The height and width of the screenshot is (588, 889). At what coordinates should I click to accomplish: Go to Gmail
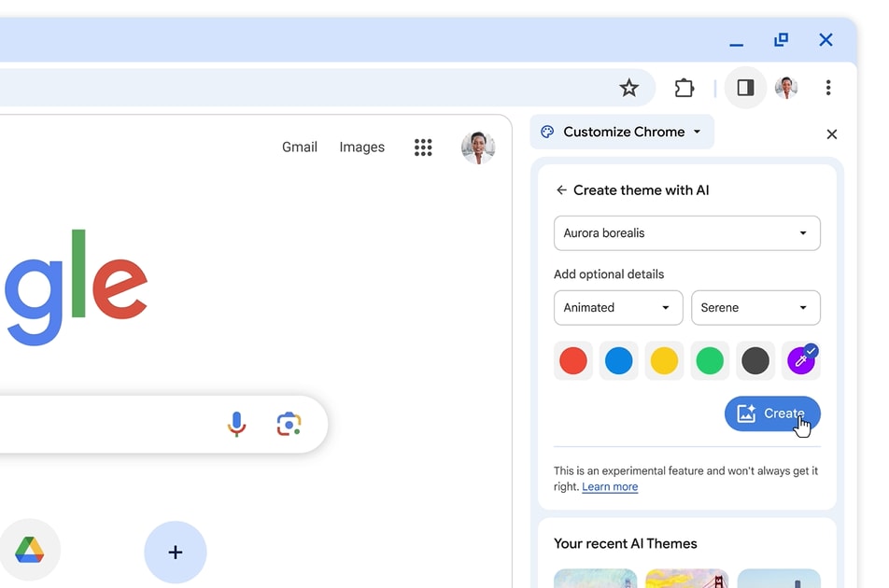click(x=299, y=147)
